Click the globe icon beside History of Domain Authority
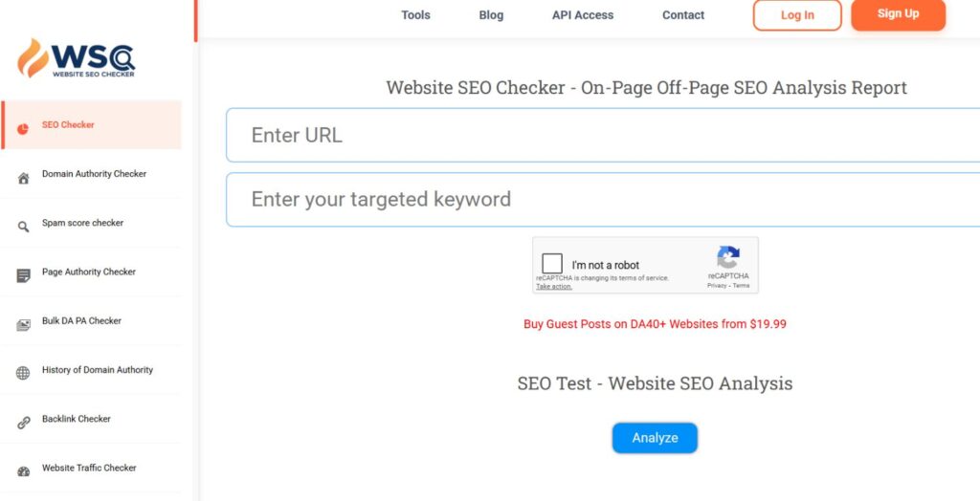 23,374
